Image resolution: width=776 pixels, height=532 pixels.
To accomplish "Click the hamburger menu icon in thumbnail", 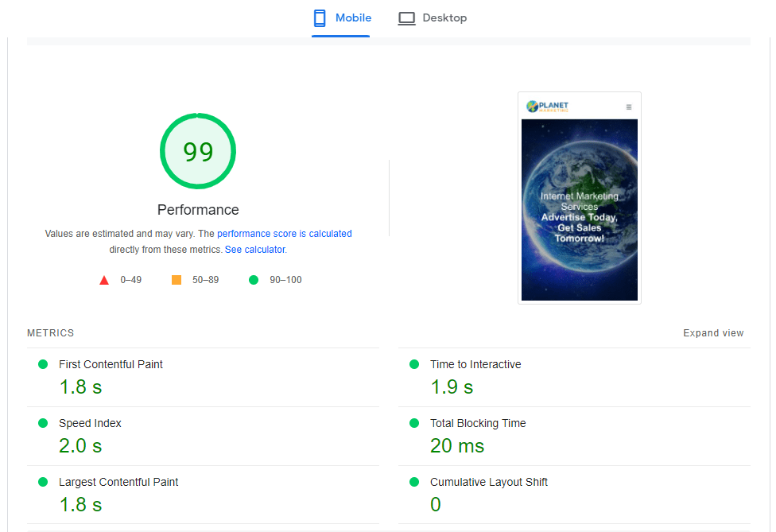I will tap(629, 107).
